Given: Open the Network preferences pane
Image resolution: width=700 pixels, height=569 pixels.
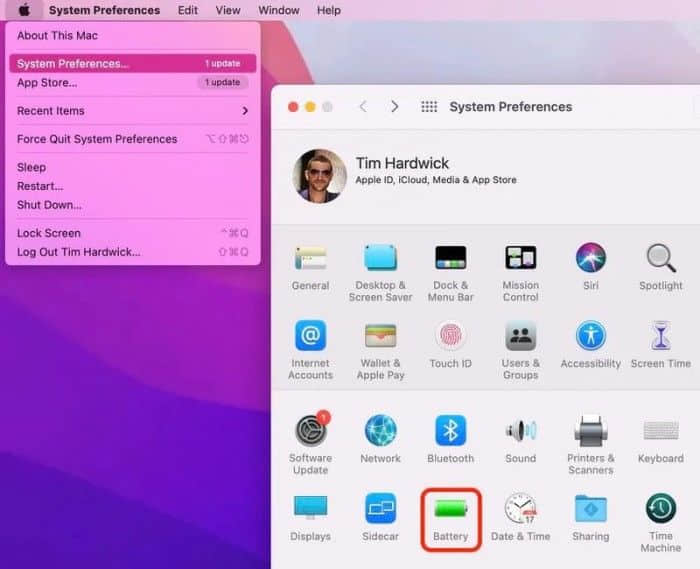Looking at the screenshot, I should (x=380, y=439).
